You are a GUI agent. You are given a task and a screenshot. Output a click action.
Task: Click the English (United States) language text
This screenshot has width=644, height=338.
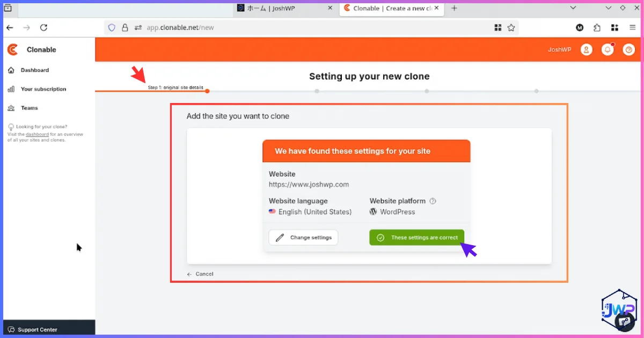[315, 212]
